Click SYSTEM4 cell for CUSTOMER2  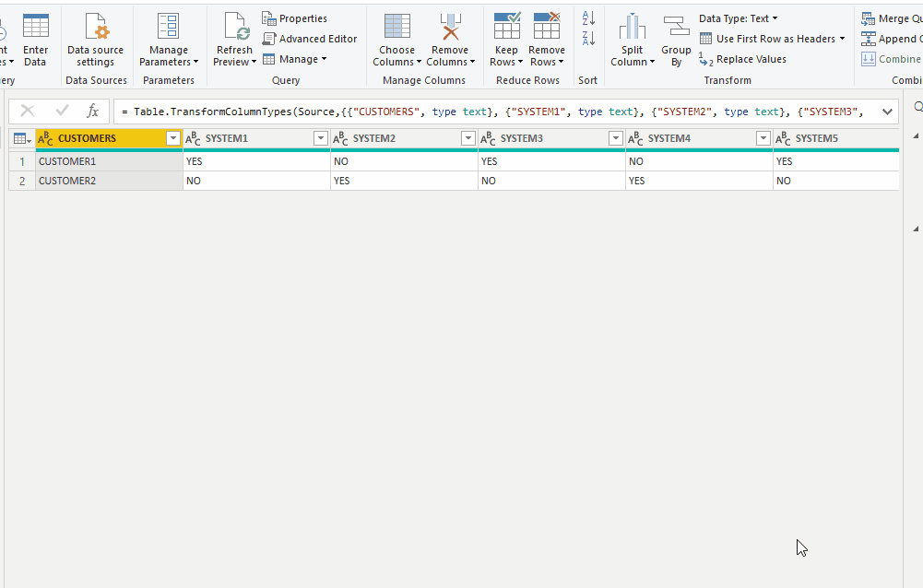pyautogui.click(x=699, y=181)
